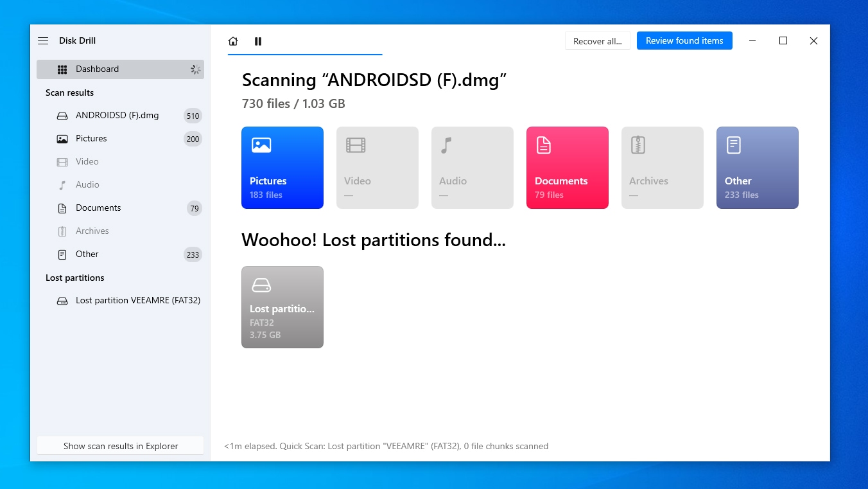
Task: Click the Documents sidebar page icon
Action: [62, 208]
